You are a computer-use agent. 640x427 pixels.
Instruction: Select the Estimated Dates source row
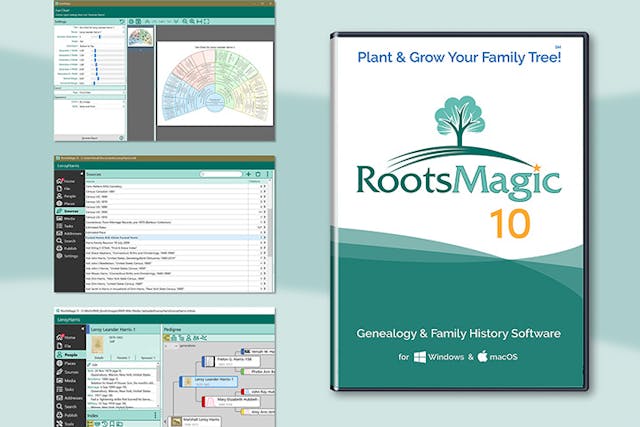click(x=176, y=227)
